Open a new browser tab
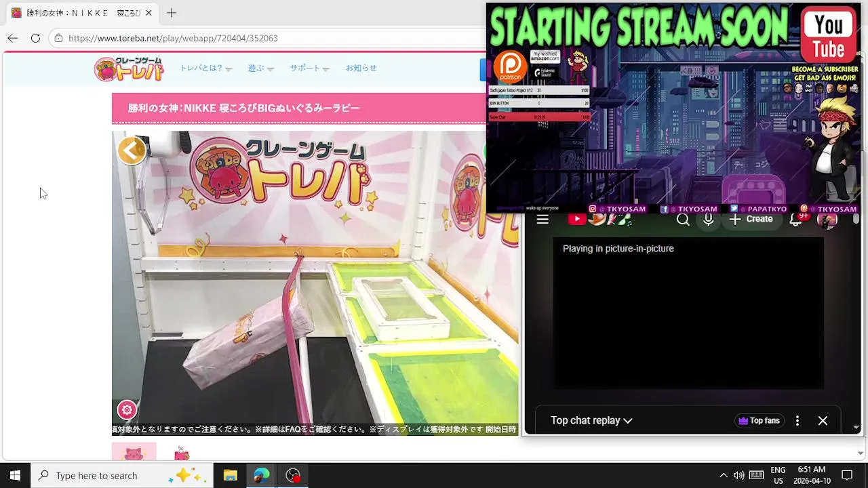 click(172, 13)
